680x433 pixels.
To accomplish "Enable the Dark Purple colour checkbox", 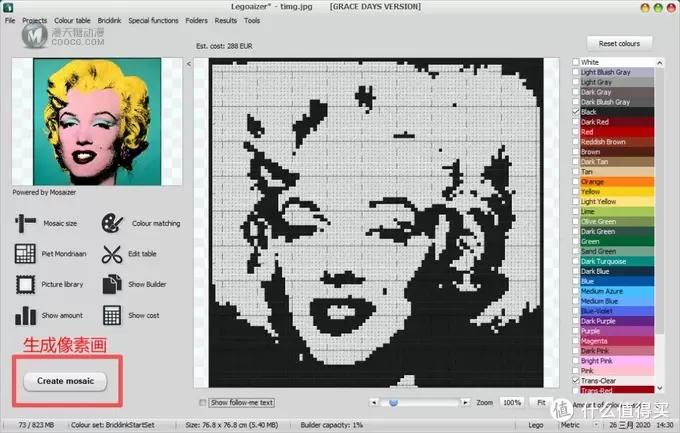I will 575,321.
